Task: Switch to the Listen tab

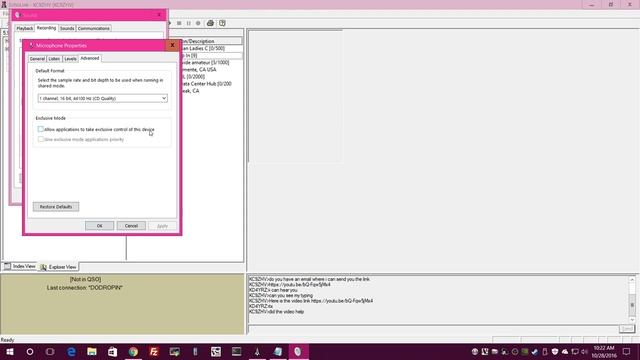Action: tap(54, 59)
